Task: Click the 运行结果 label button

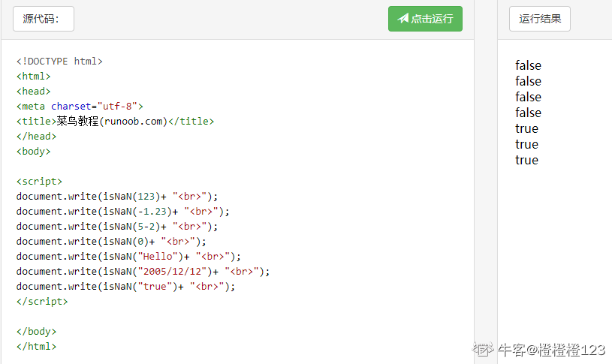Action: [539, 19]
